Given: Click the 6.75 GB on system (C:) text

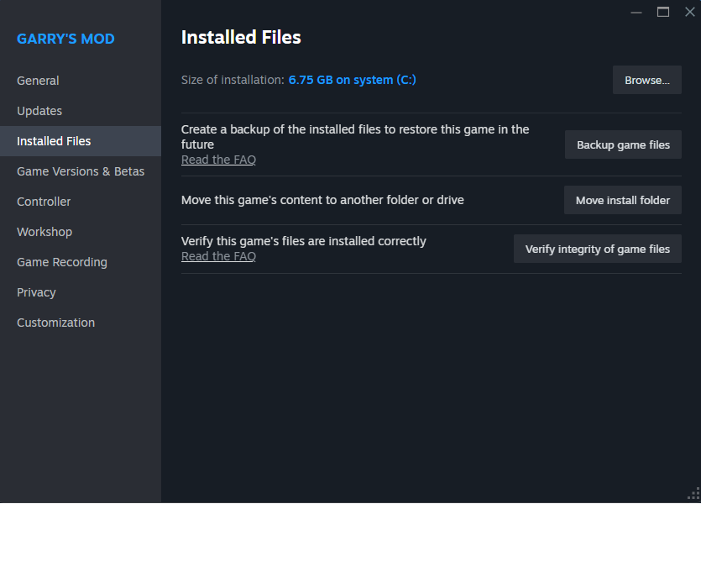Looking at the screenshot, I should coord(352,80).
